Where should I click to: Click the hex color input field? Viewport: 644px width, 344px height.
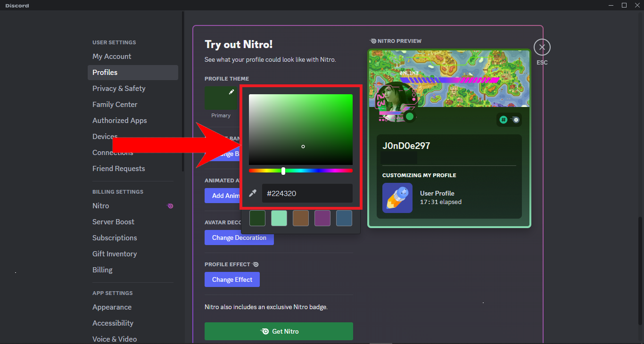pos(307,193)
